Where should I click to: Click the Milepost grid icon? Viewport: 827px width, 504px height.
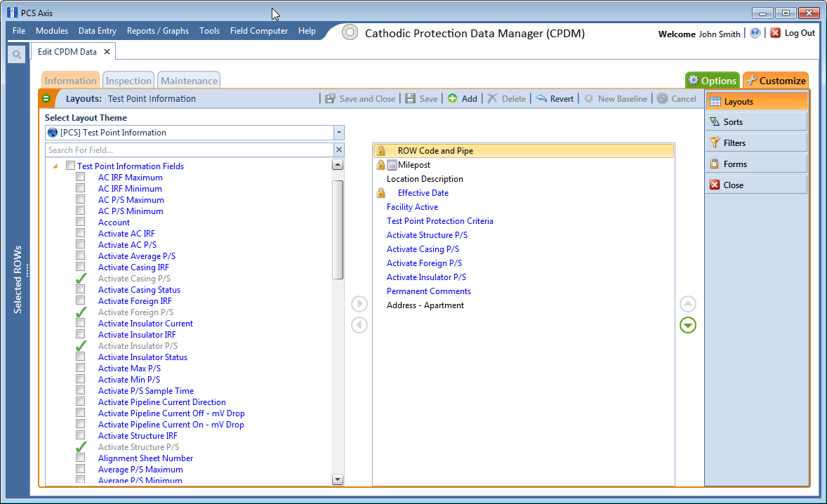tap(392, 165)
